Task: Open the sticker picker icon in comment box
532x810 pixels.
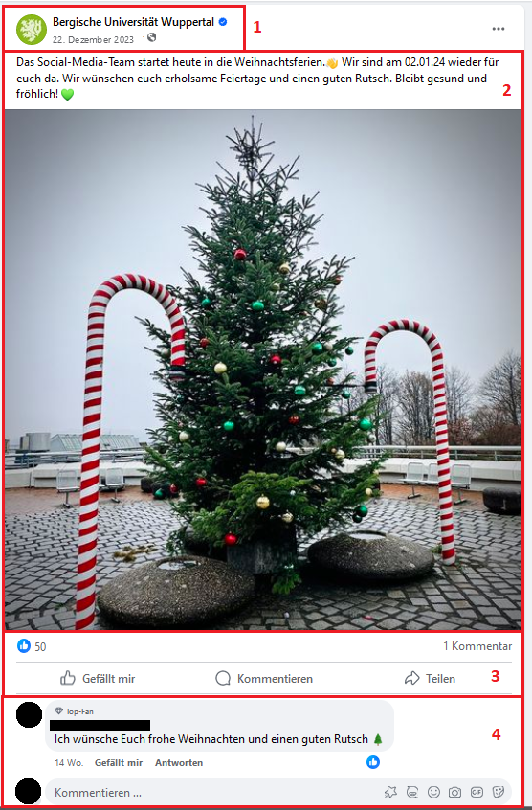Action: [x=499, y=792]
